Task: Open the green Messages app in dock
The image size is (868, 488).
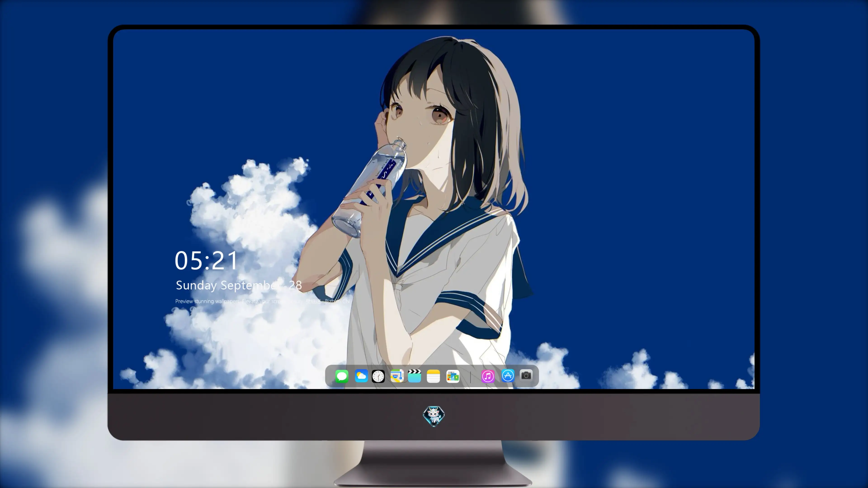Action: (x=342, y=376)
